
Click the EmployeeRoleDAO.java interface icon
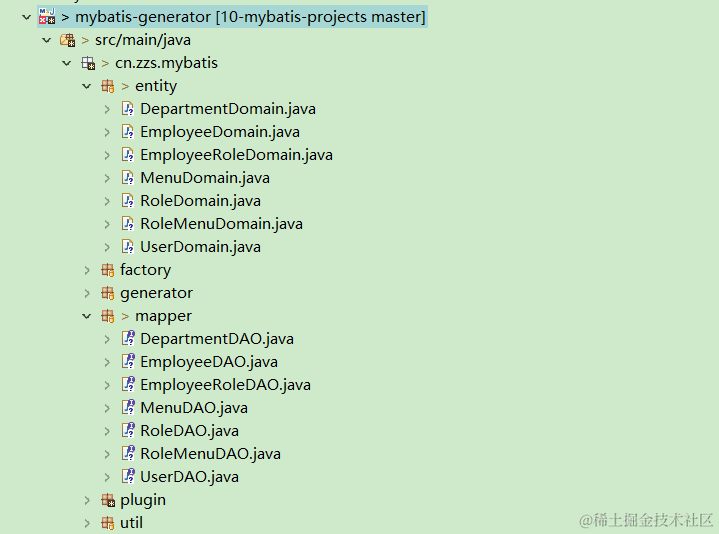coord(128,384)
